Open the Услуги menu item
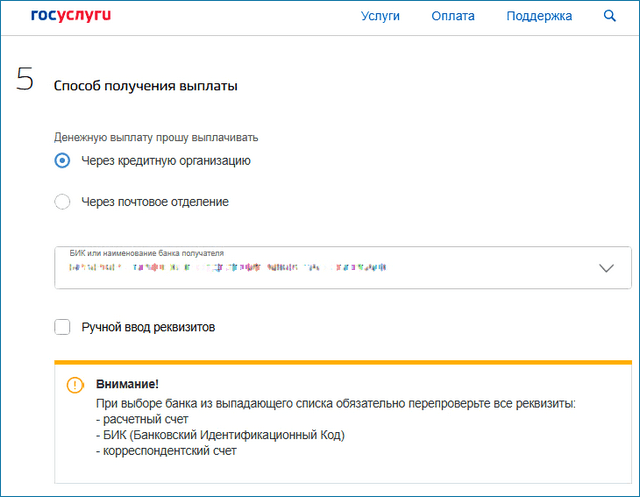Screen dimensions: 640x497 point(380,16)
